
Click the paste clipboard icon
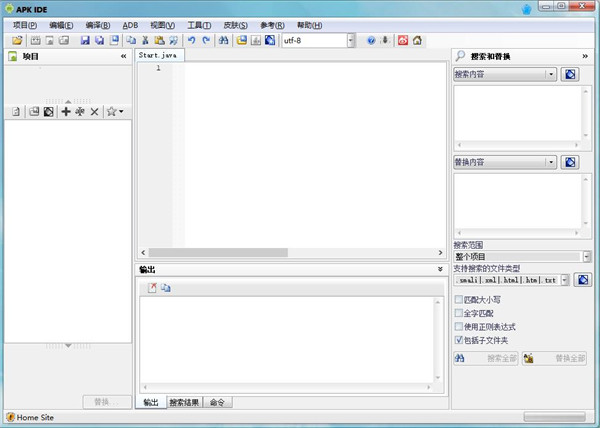[x=159, y=40]
